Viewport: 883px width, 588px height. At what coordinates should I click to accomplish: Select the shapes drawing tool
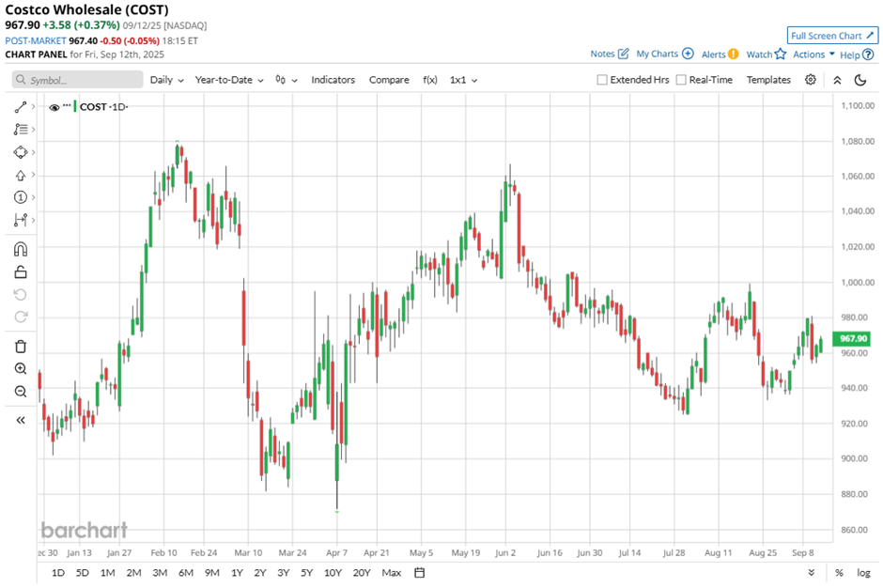tap(21, 152)
